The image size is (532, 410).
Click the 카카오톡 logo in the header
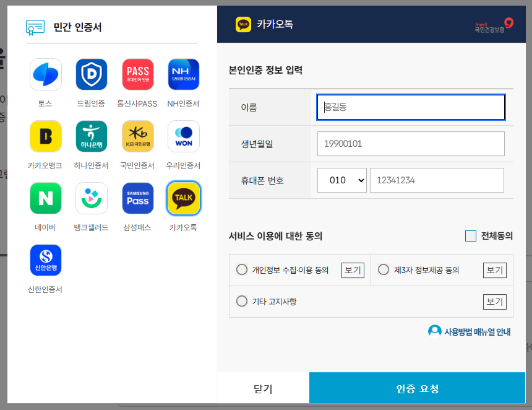[x=243, y=24]
